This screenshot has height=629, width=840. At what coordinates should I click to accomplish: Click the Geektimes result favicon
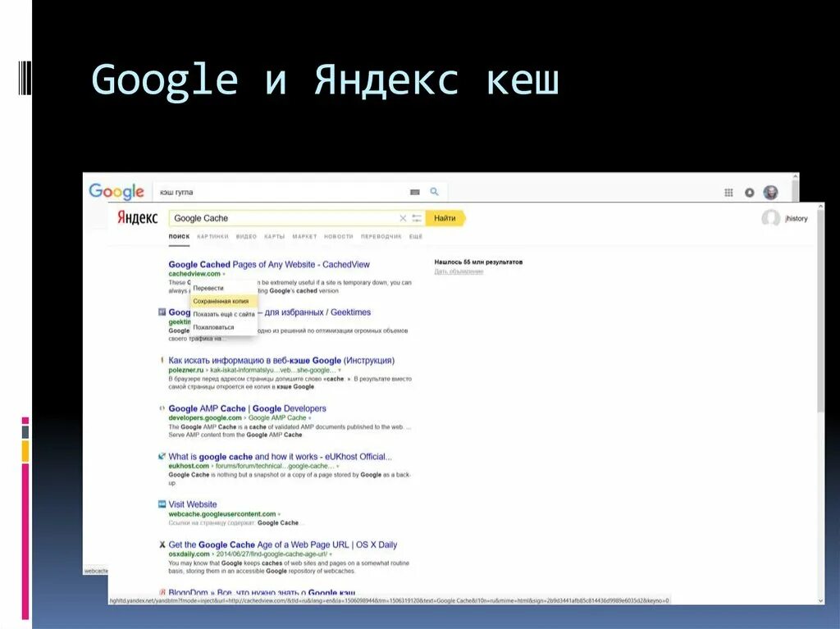pyautogui.click(x=162, y=312)
